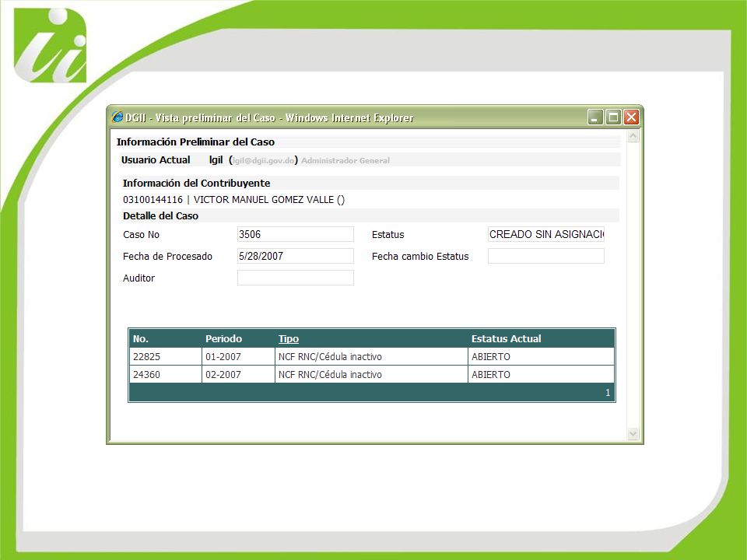Click the empty Auditor field
This screenshot has height=560, width=747.
tap(296, 278)
